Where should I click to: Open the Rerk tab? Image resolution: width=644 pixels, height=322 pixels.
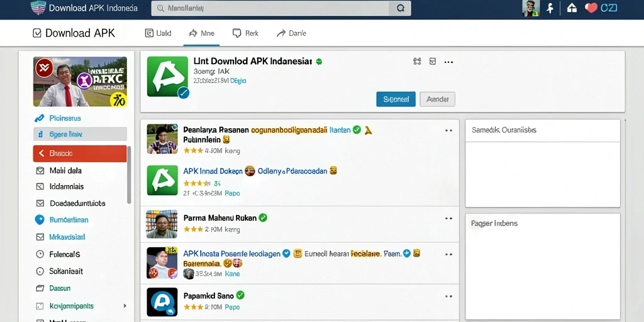(246, 33)
